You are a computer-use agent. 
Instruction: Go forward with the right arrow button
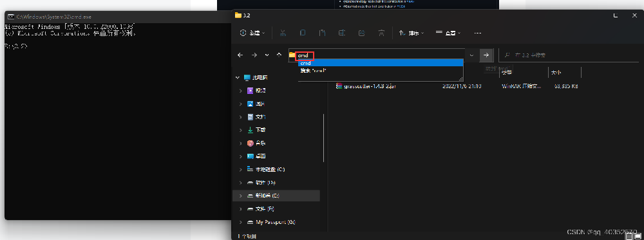pos(254,55)
